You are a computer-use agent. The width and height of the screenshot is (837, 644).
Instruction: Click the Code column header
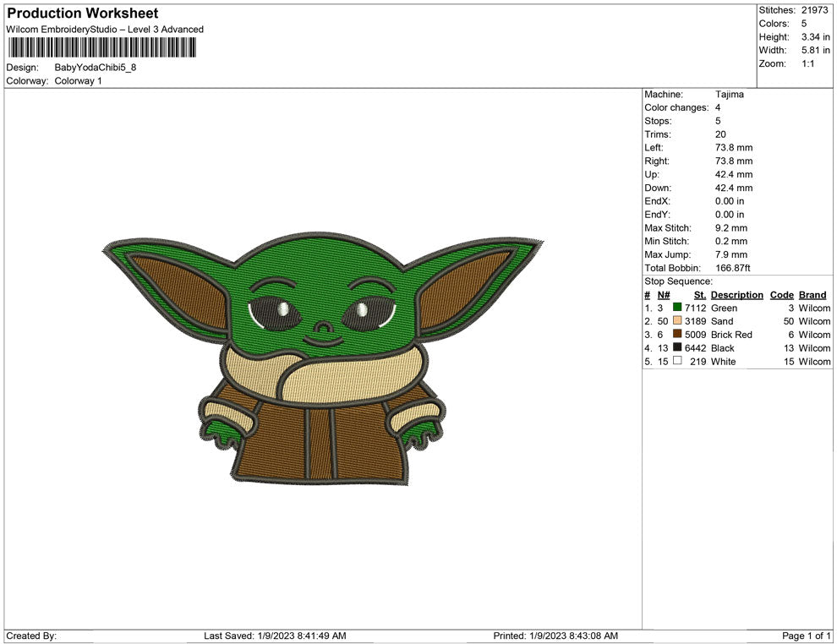781,295
